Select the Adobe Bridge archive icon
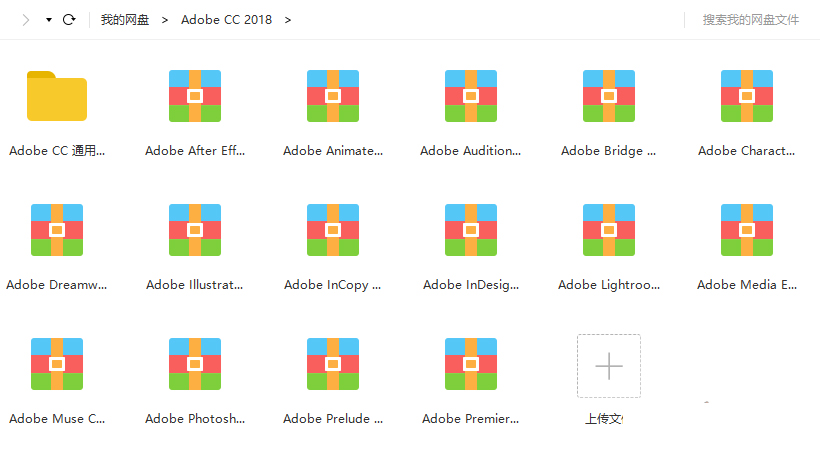Image resolution: width=820 pixels, height=464 pixels. tap(609, 96)
